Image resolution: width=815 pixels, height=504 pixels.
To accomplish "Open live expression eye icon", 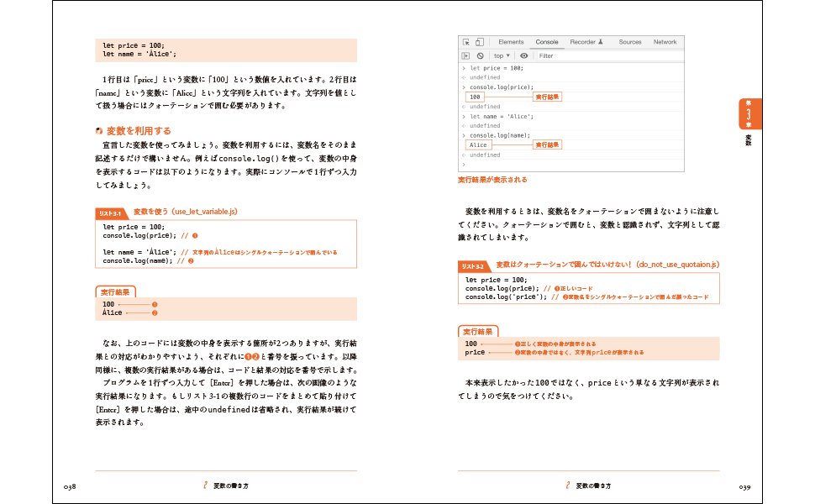I will [x=523, y=55].
